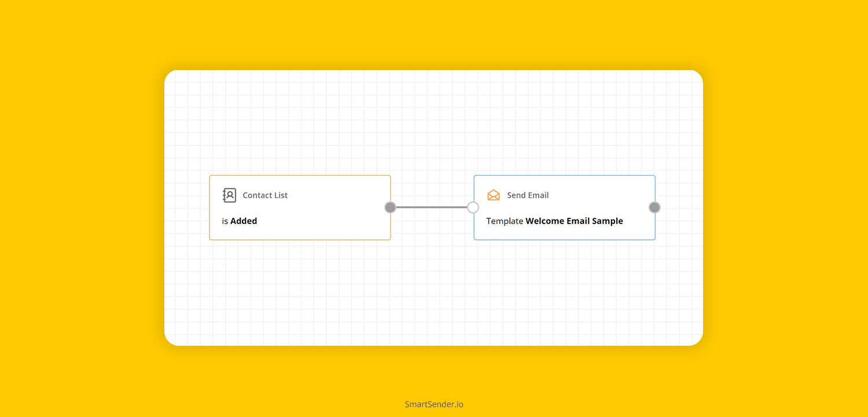Image resolution: width=868 pixels, height=417 pixels.
Task: Click empty canvas left of Contact List node
Action: click(x=186, y=207)
